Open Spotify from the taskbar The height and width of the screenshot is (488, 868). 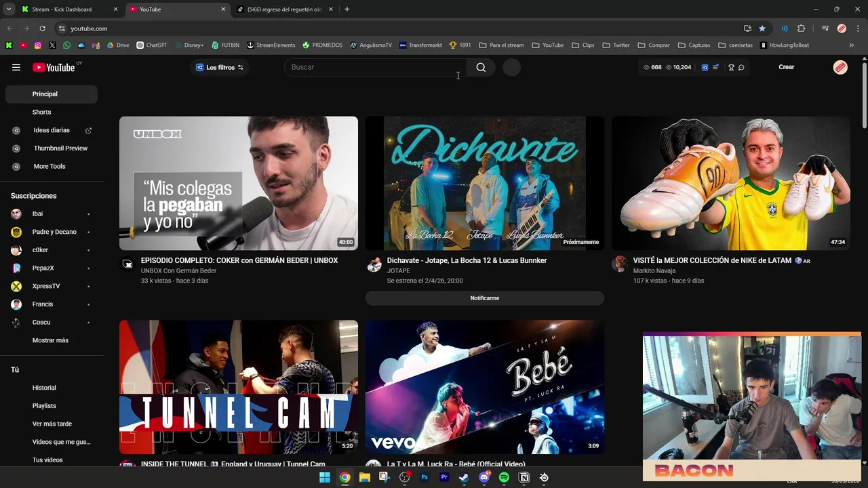tap(504, 477)
